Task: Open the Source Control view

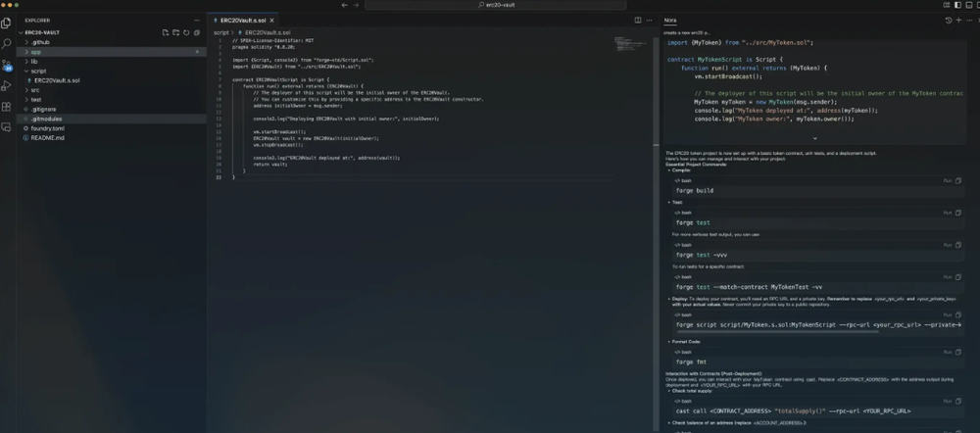Action: click(7, 65)
